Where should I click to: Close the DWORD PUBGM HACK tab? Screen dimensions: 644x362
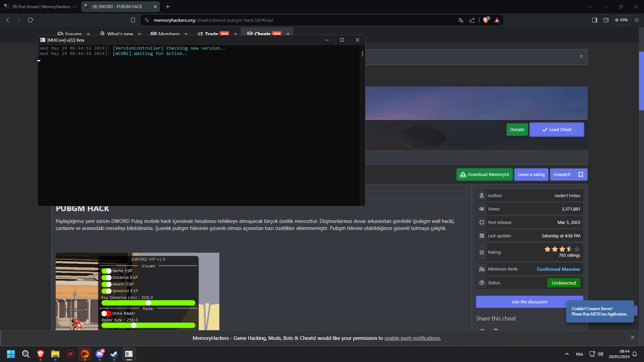pyautogui.click(x=155, y=7)
